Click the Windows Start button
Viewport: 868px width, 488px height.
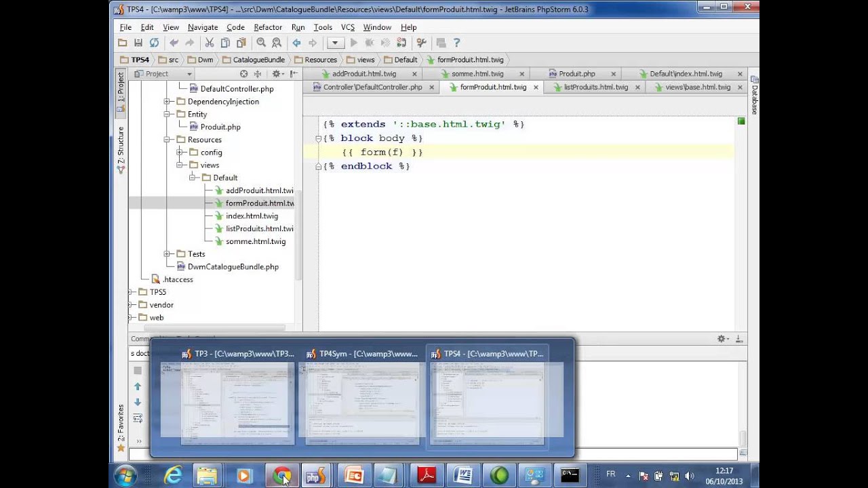125,476
